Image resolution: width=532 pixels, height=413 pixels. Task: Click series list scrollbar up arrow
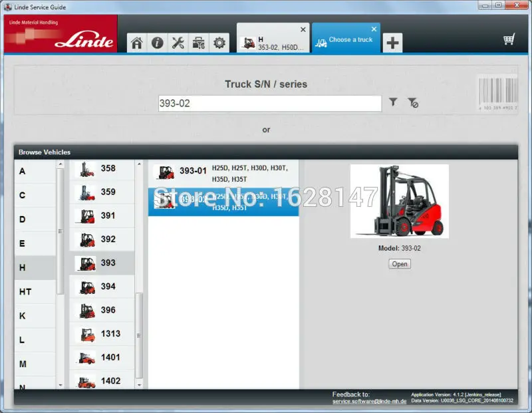(x=139, y=164)
